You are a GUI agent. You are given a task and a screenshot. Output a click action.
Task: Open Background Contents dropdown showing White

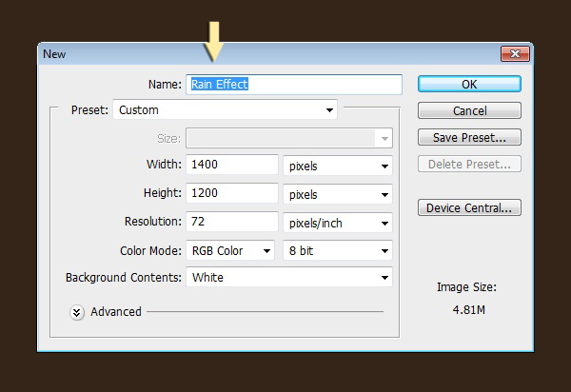pos(289,278)
